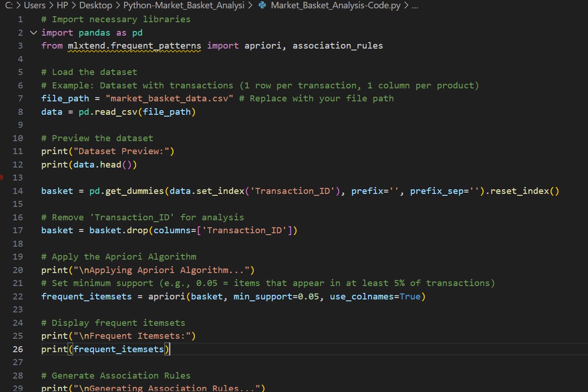Click the squiggly-underlined mlxtend.frequent_patterns module name
This screenshot has height=392, width=588.
pos(134,46)
